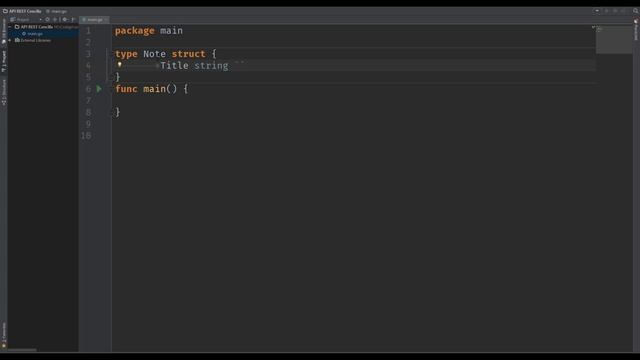Run main function via gutter arrow
The image size is (640, 360).
tap(99, 89)
